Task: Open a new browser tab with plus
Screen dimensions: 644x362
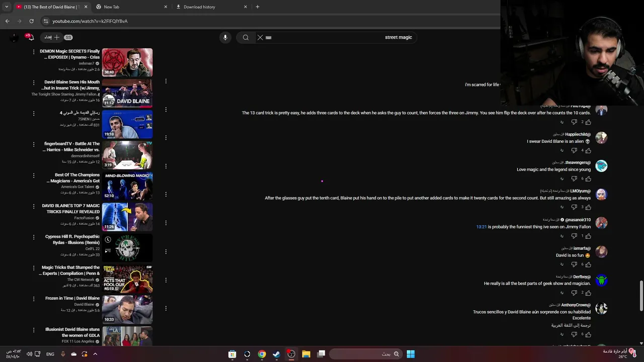Action: pyautogui.click(x=257, y=7)
